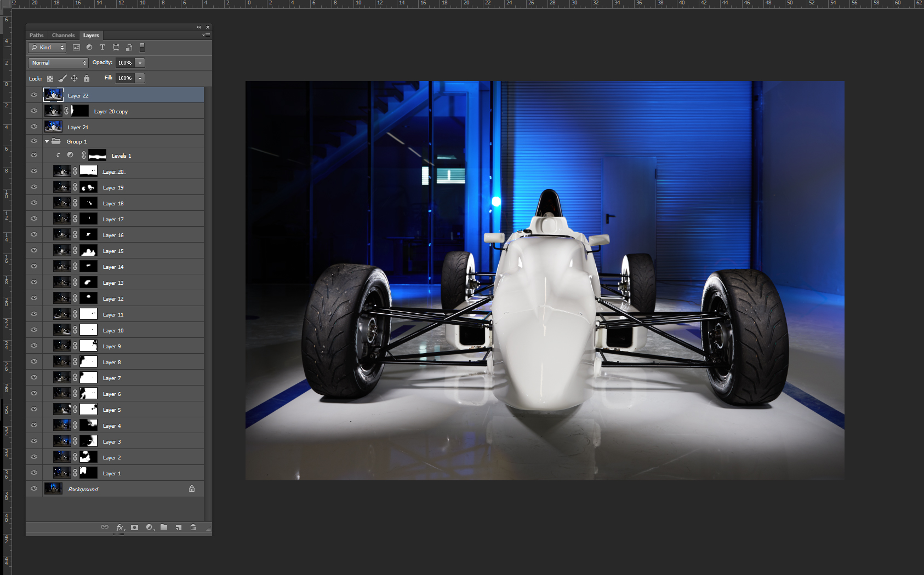Switch to the Channels tab
Image resolution: width=924 pixels, height=575 pixels.
tap(63, 35)
